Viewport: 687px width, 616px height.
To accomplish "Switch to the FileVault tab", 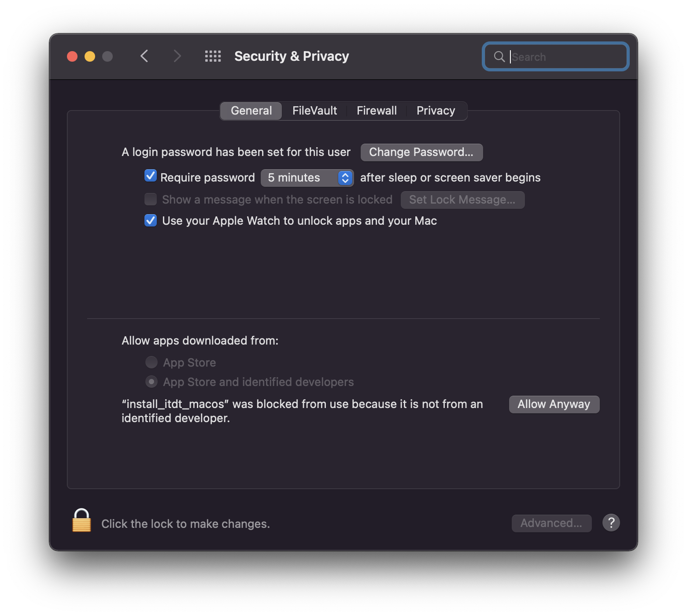I will tap(314, 111).
